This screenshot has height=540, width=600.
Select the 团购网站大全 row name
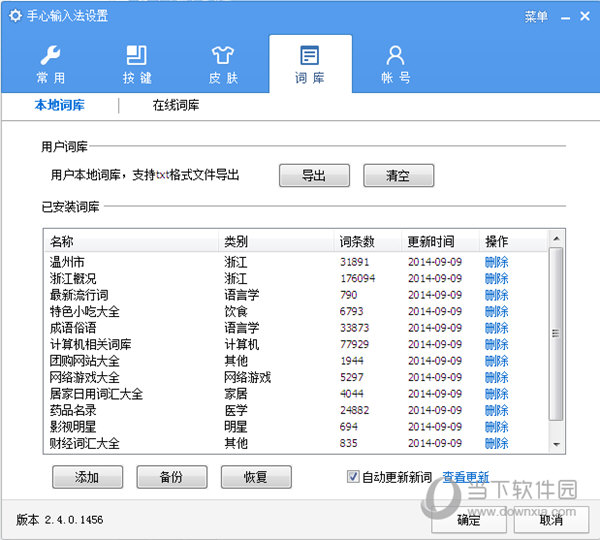click(x=85, y=361)
